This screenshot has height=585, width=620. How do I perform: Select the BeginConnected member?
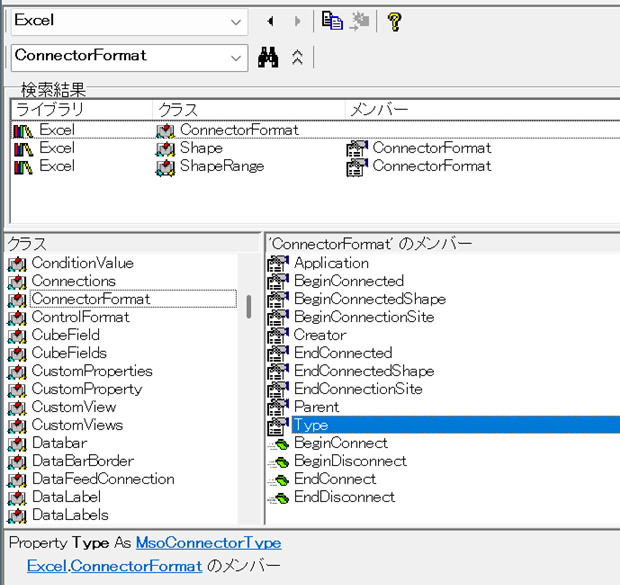pos(349,281)
